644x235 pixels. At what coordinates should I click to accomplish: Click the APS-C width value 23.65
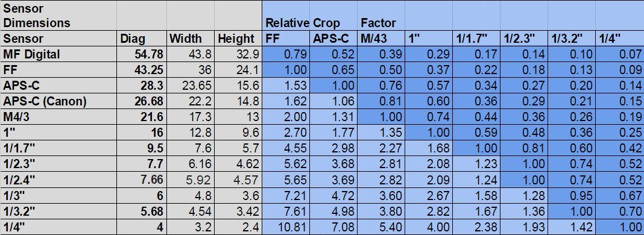click(x=190, y=86)
